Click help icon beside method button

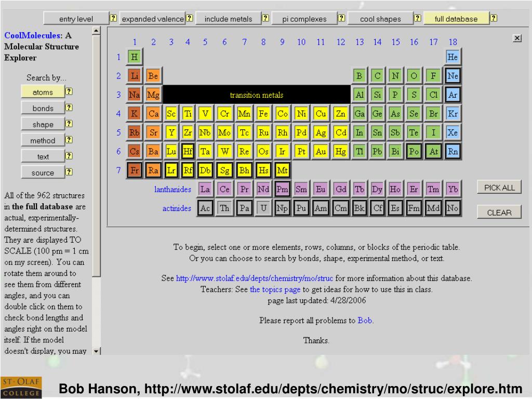pos(69,139)
